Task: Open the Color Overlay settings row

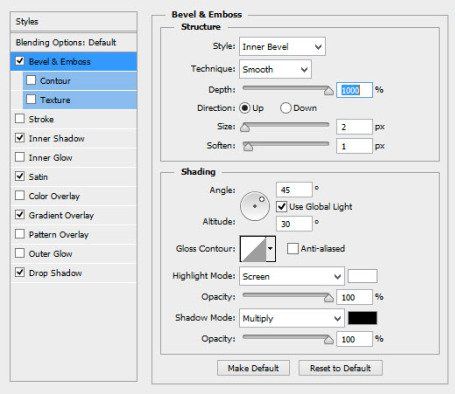Action: click(74, 196)
